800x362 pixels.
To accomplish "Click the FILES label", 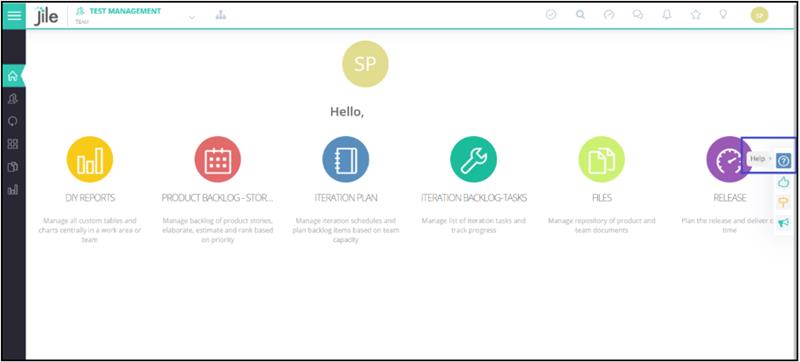I will point(602,198).
